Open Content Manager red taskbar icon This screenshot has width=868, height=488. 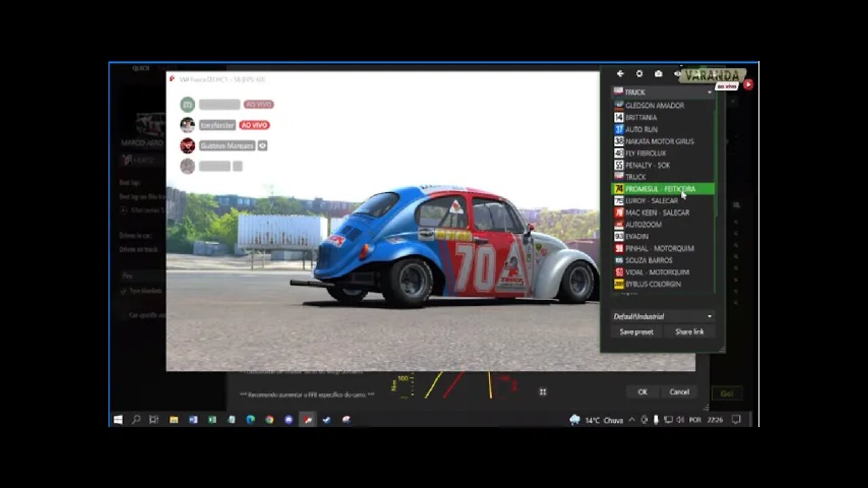pyautogui.click(x=308, y=420)
